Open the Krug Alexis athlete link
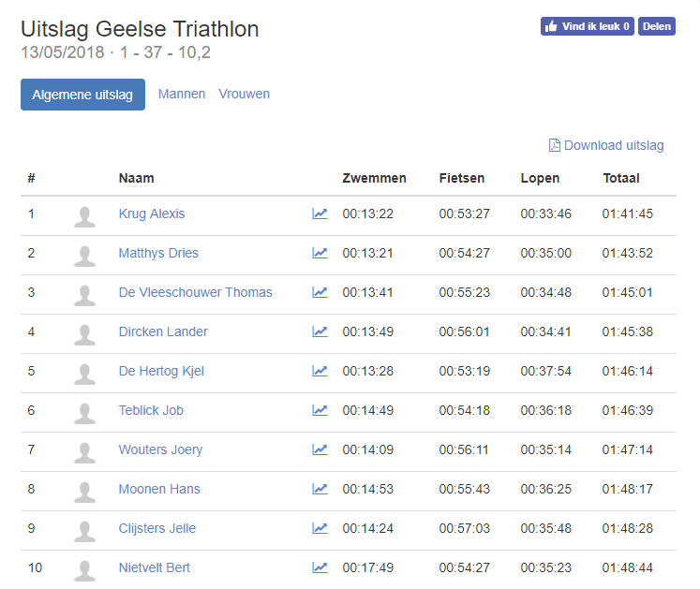Image resolution: width=700 pixels, height=589 pixels. 152,214
